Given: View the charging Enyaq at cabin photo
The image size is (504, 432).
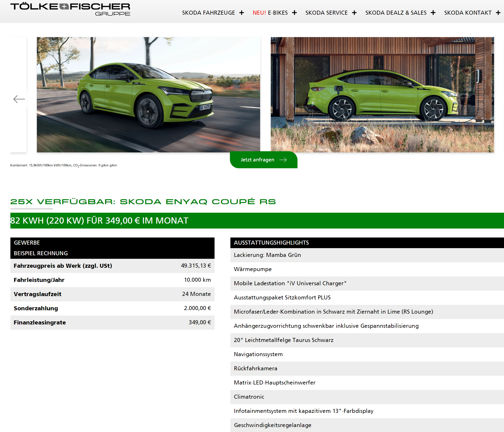Looking at the screenshot, I should tap(382, 95).
